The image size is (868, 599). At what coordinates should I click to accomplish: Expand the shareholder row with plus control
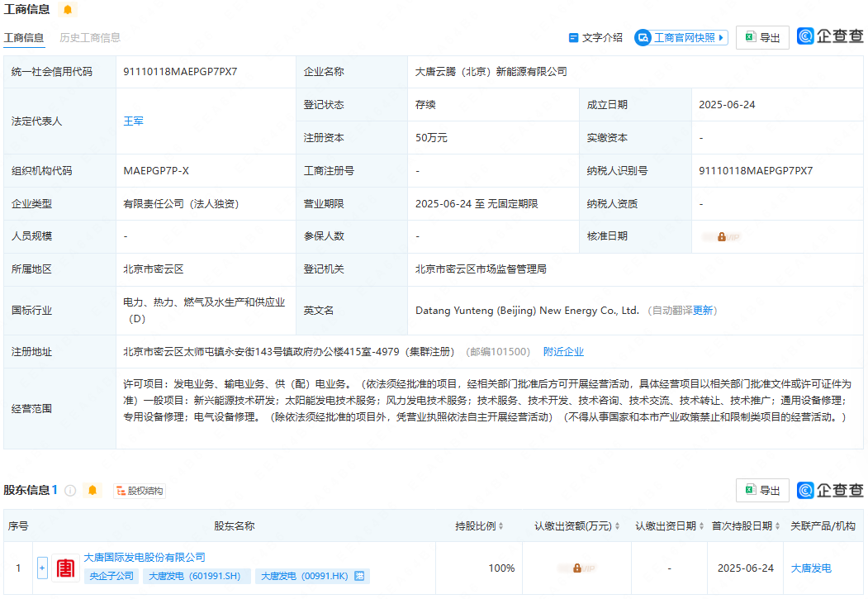[x=41, y=568]
